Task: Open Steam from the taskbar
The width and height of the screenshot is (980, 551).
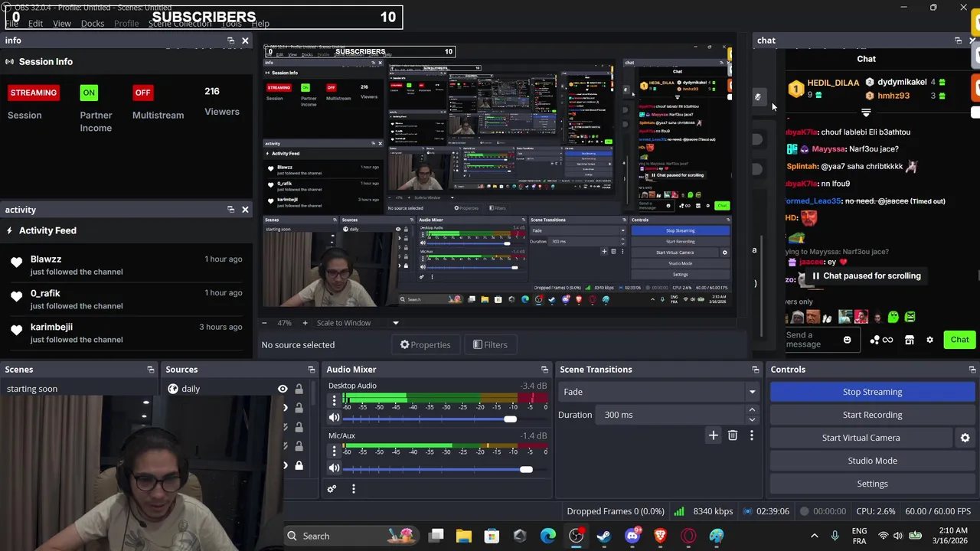Action: point(604,536)
